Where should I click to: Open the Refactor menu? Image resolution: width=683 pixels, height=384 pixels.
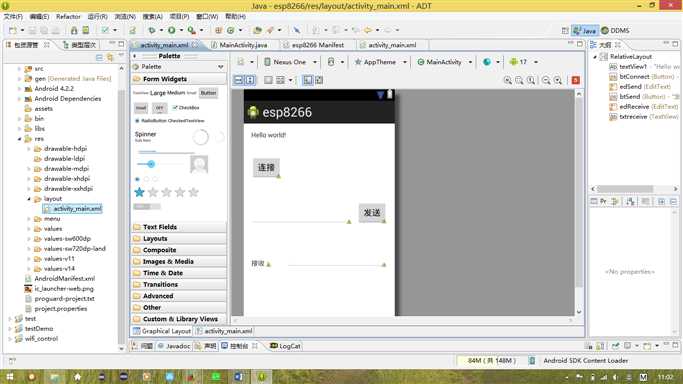tap(68, 17)
